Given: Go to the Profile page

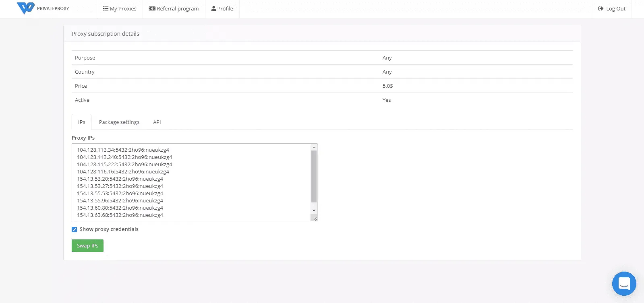Looking at the screenshot, I should click(x=222, y=8).
